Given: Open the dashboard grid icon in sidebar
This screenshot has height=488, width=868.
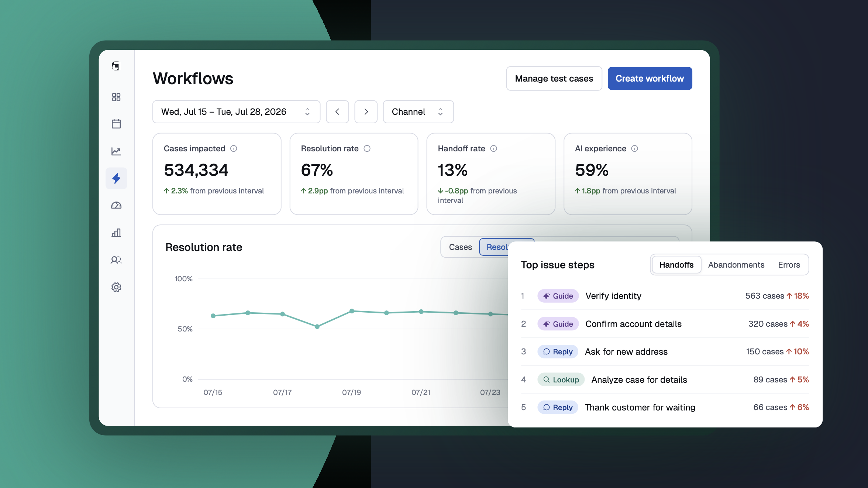Looking at the screenshot, I should point(116,97).
